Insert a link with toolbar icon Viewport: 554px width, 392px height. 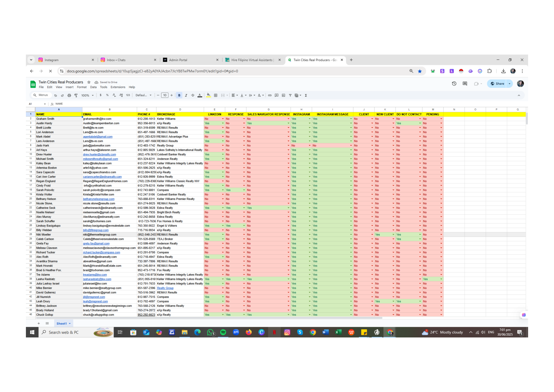(270, 95)
